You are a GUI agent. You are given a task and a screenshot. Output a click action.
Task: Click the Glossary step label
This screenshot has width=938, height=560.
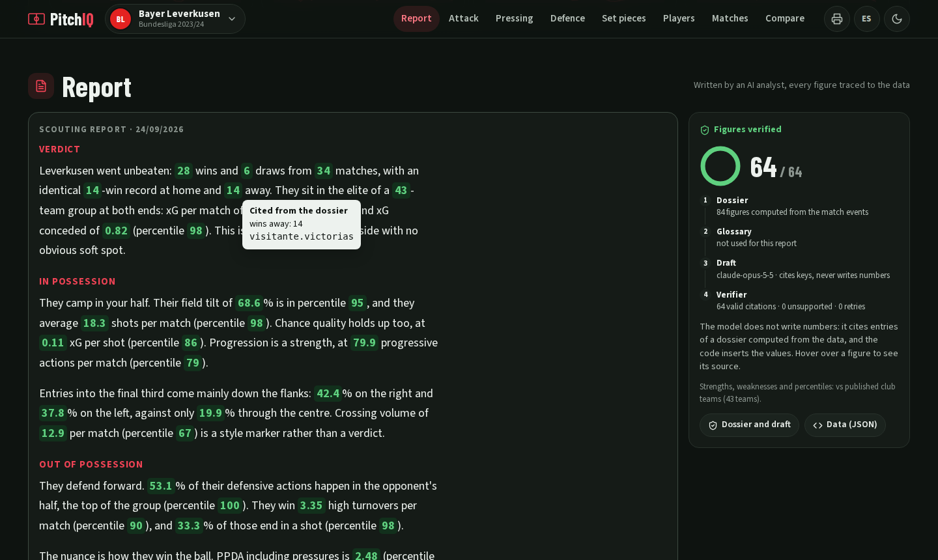734,232
